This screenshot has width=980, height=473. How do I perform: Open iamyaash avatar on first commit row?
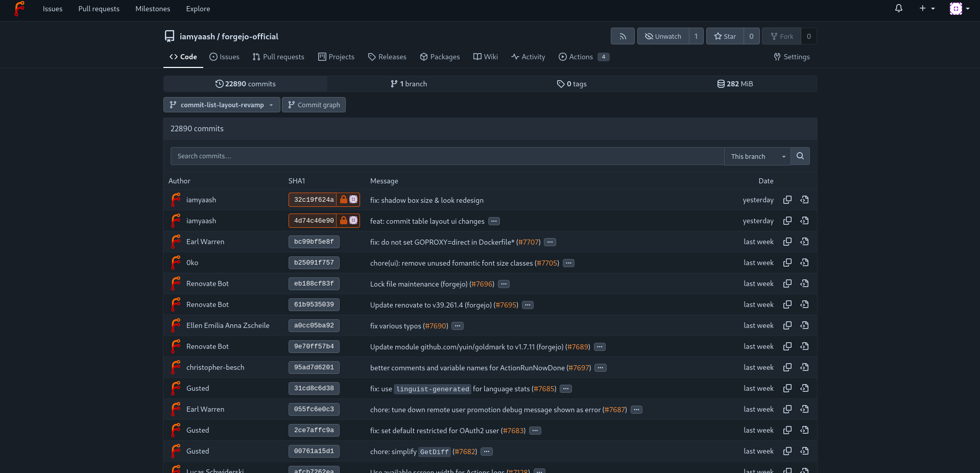click(x=176, y=200)
